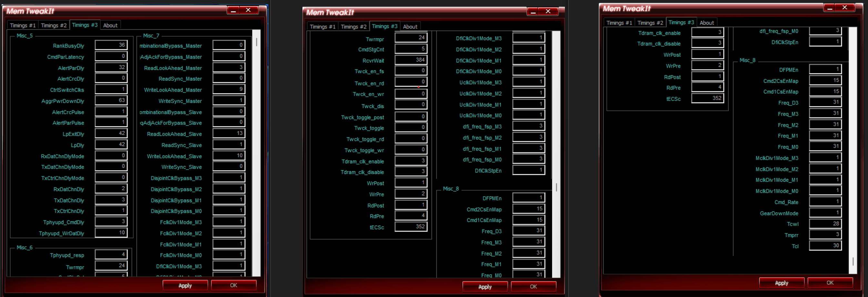Focus the Twck_dis value box
Image resolution: width=868 pixels, height=297 pixels.
(x=411, y=105)
